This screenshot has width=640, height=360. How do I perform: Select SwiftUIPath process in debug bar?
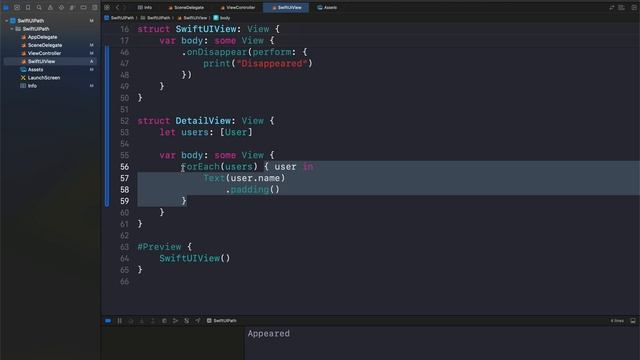221,321
